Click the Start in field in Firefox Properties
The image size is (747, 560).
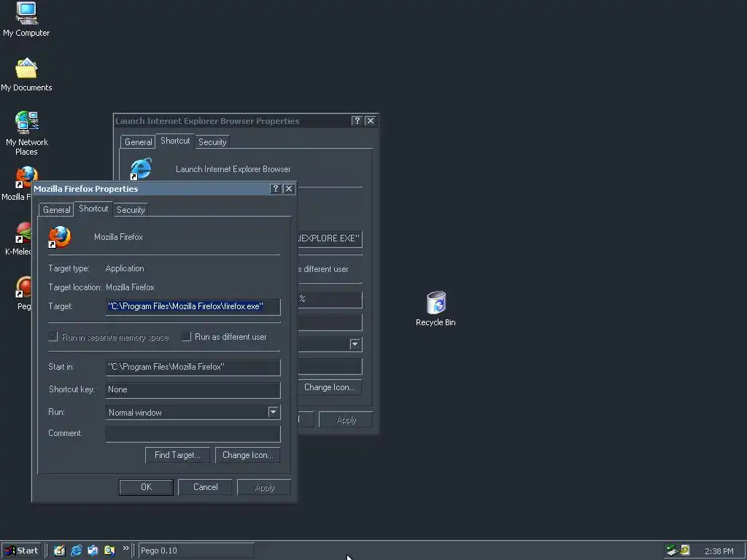tap(193, 367)
